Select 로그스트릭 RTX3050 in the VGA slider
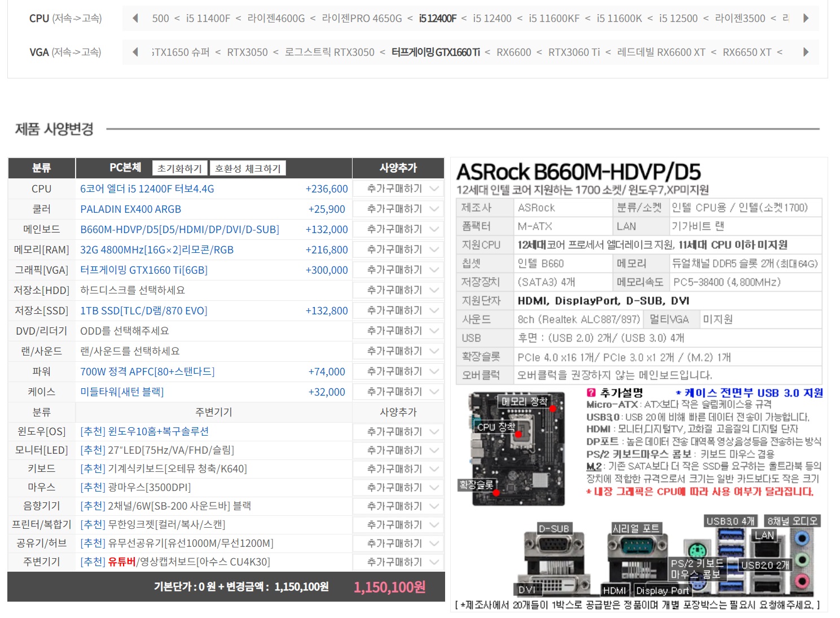This screenshot has height=618, width=840. 329,52
